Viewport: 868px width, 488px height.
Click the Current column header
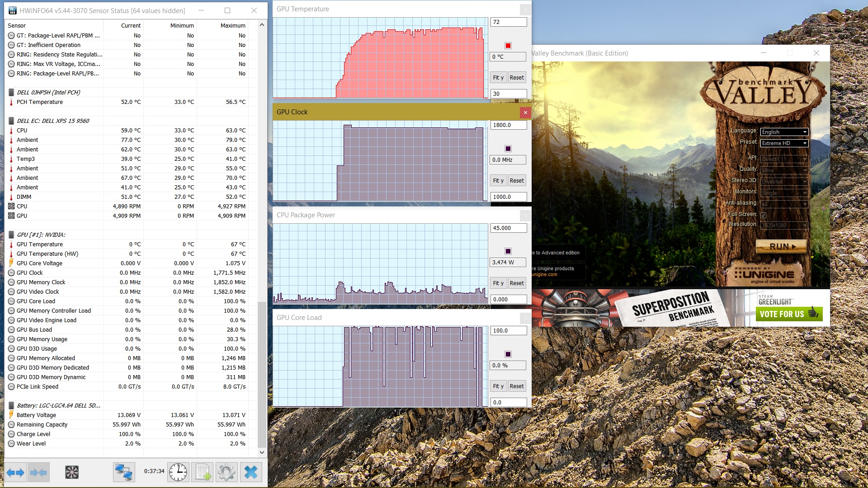pos(123,26)
